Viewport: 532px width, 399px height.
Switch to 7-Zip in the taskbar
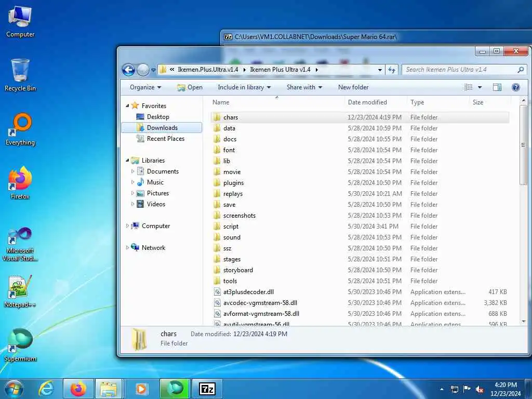207,389
